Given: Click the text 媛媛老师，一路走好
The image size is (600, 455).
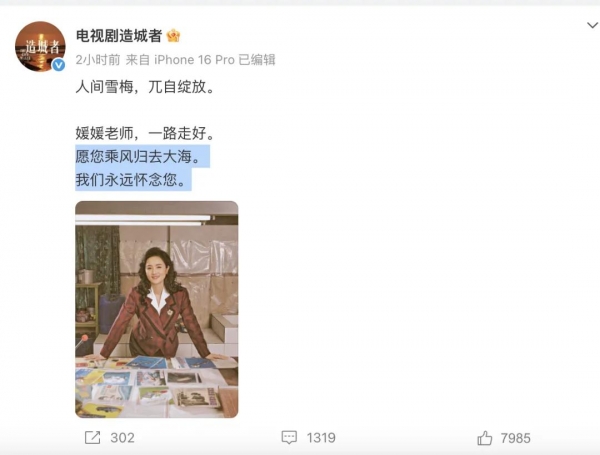Looking at the screenshot, I should click(145, 133).
